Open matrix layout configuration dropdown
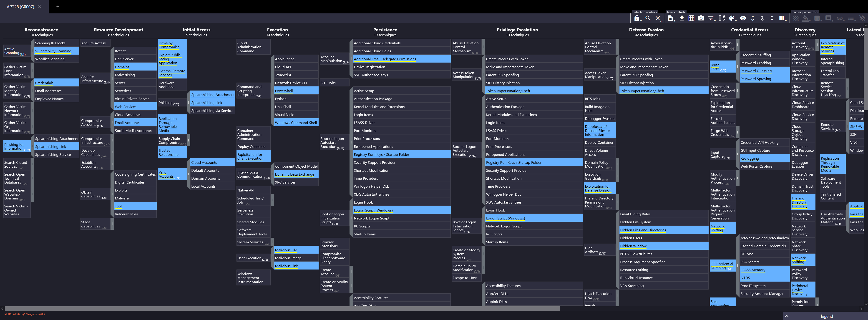 [782, 18]
